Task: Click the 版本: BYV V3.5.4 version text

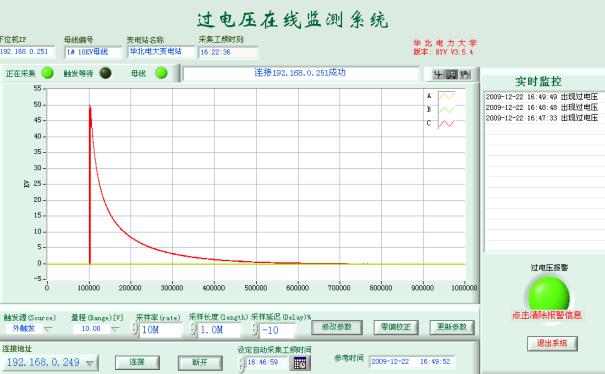Action: point(443,52)
